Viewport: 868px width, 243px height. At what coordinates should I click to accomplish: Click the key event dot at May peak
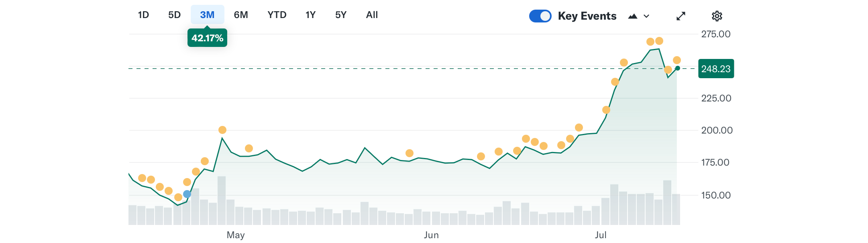click(222, 130)
